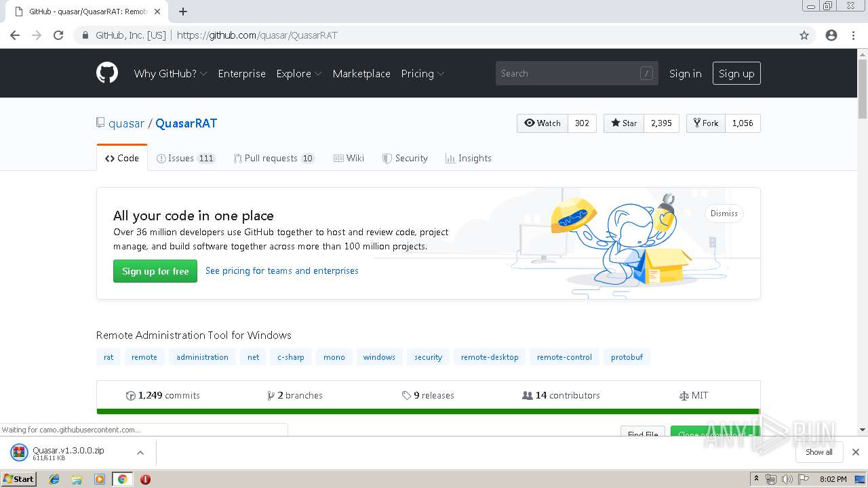868x488 pixels.
Task: Click the browser address bar URL
Action: pos(257,35)
